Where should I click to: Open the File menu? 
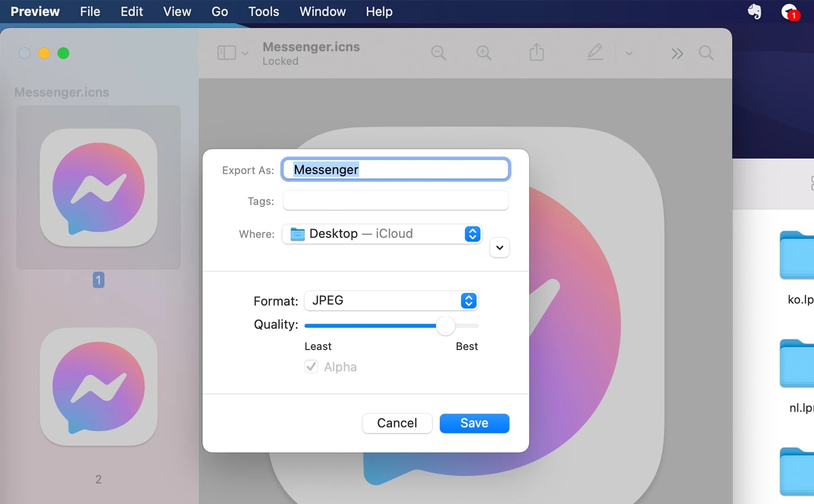(90, 12)
